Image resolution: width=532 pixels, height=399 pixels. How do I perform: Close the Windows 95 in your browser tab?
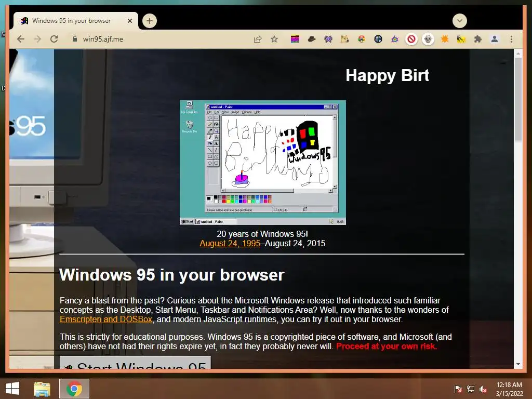pyautogui.click(x=129, y=21)
